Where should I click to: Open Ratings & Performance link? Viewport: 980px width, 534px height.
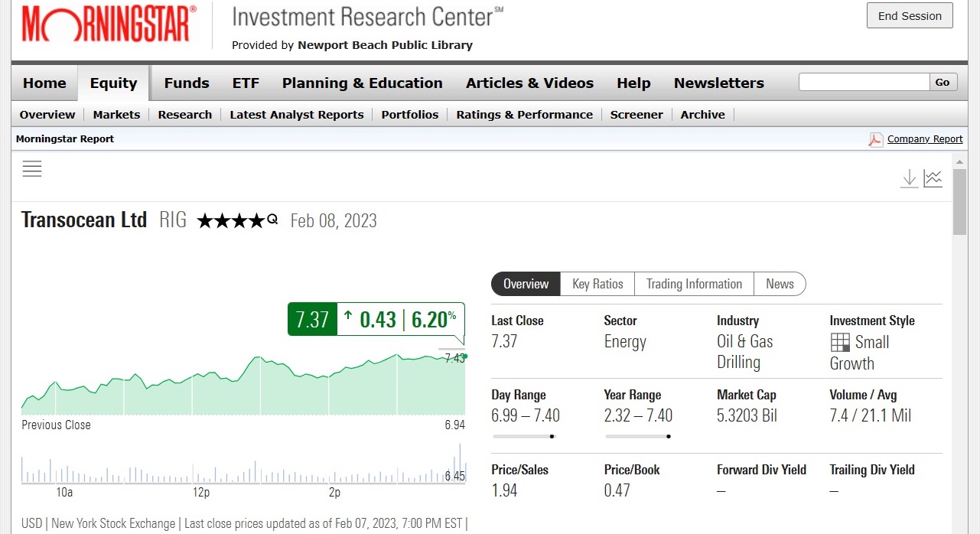[525, 115]
